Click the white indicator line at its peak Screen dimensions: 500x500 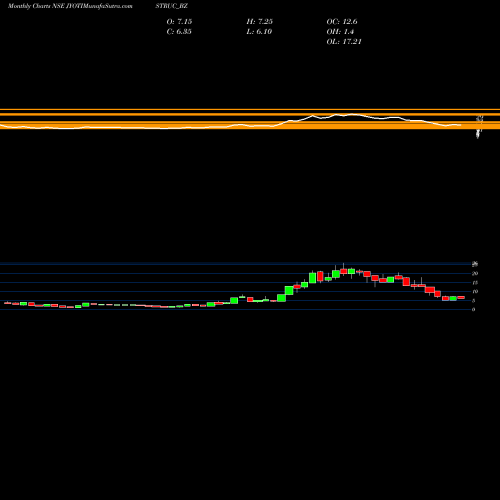[352, 114]
